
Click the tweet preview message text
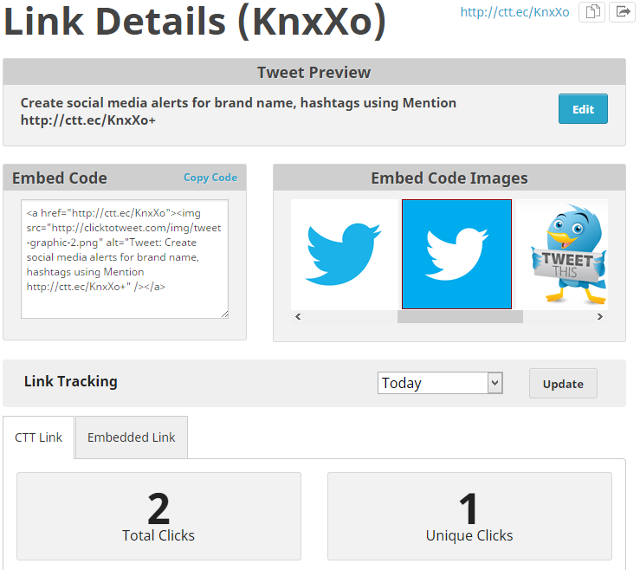[x=238, y=111]
